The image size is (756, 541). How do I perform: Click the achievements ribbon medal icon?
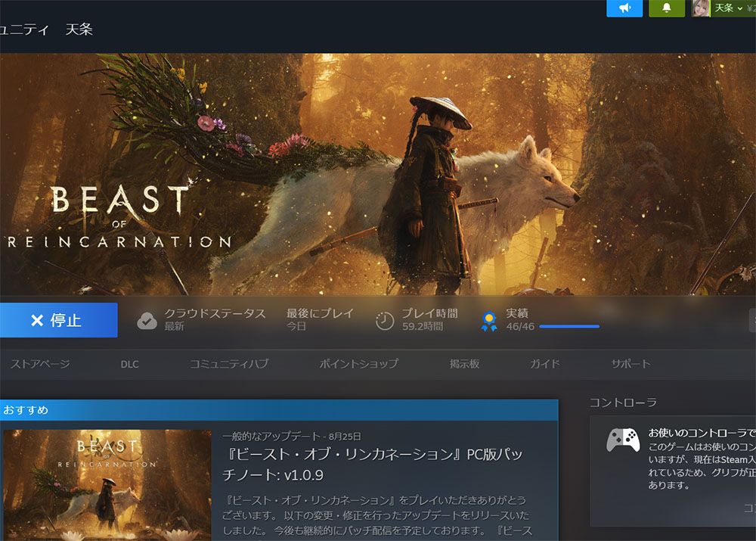click(x=489, y=322)
